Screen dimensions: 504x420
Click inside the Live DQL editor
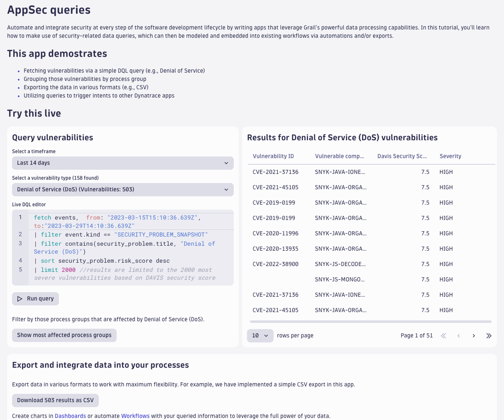coord(123,247)
